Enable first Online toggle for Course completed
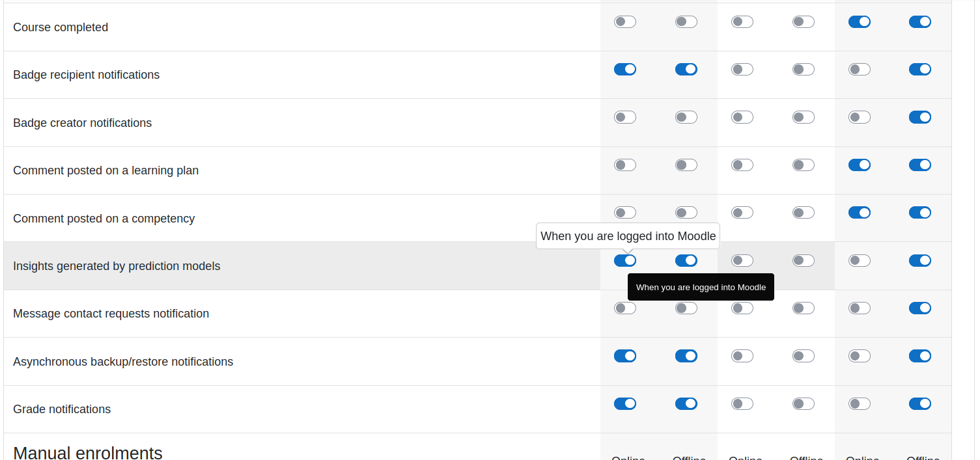Screen dimensions: 980x460 tap(625, 22)
